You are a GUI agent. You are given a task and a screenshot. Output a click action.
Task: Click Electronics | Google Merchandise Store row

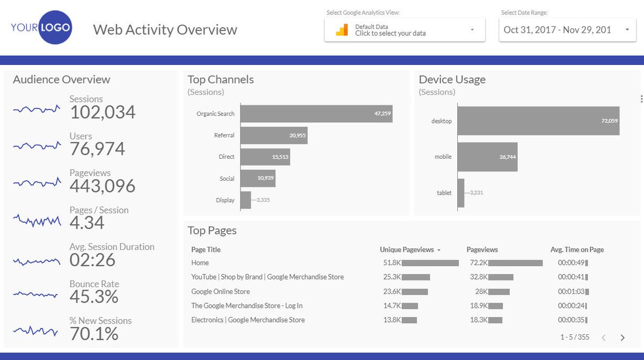(x=248, y=320)
